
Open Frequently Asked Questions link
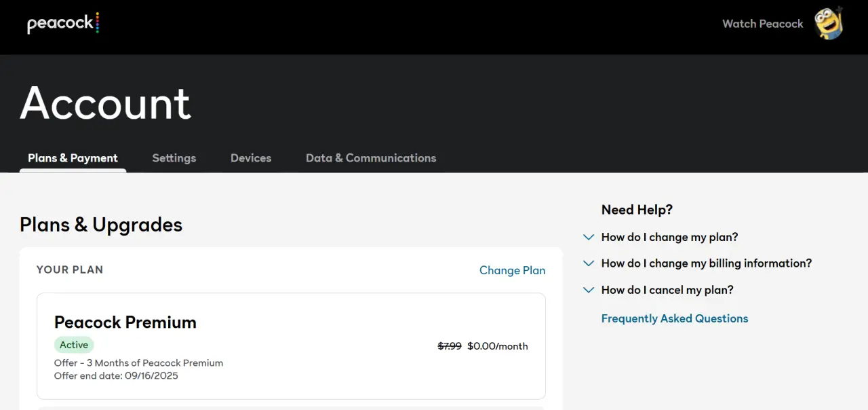[675, 318]
